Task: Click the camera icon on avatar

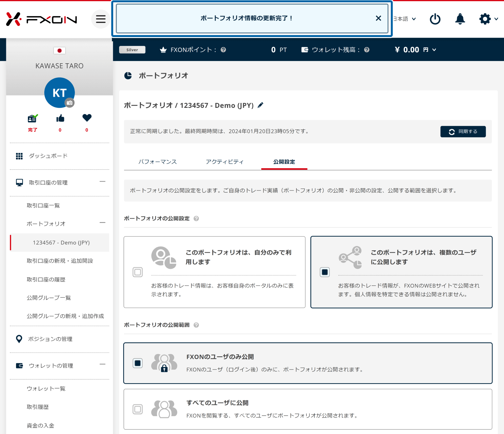Action: click(70, 103)
